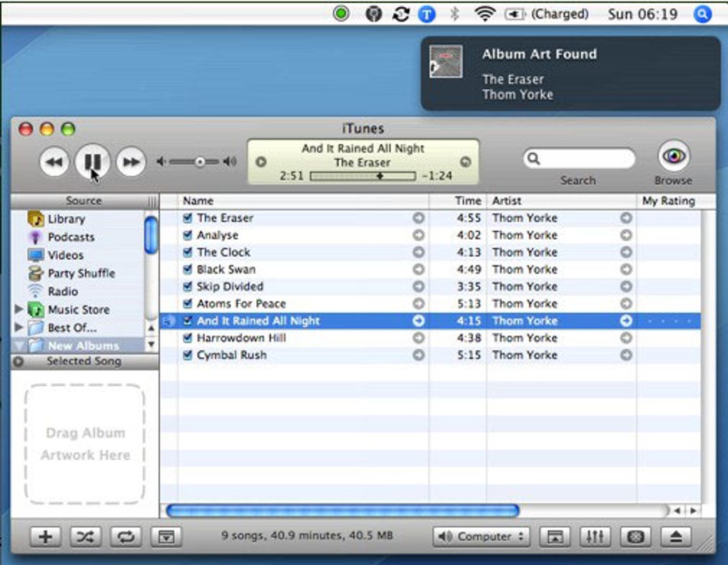Screen dimensions: 728x565
Task: Uncheck the Analyse song checkbox
Action: 188,235
